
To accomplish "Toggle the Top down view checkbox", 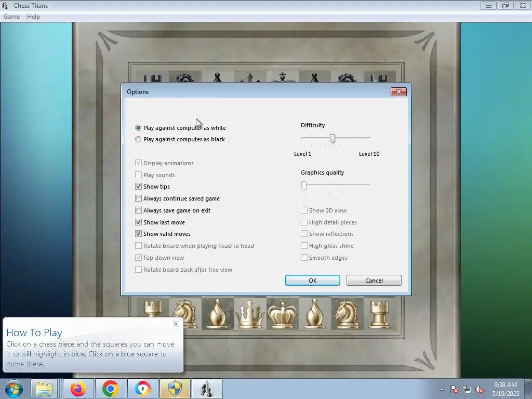I will click(x=138, y=258).
